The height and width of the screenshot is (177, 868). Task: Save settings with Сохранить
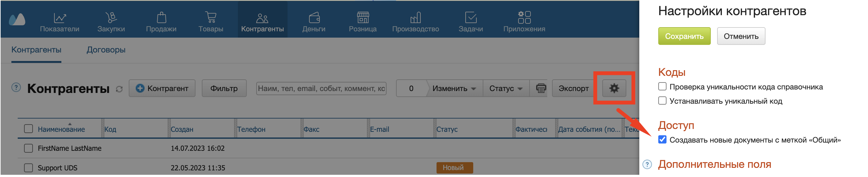(685, 36)
